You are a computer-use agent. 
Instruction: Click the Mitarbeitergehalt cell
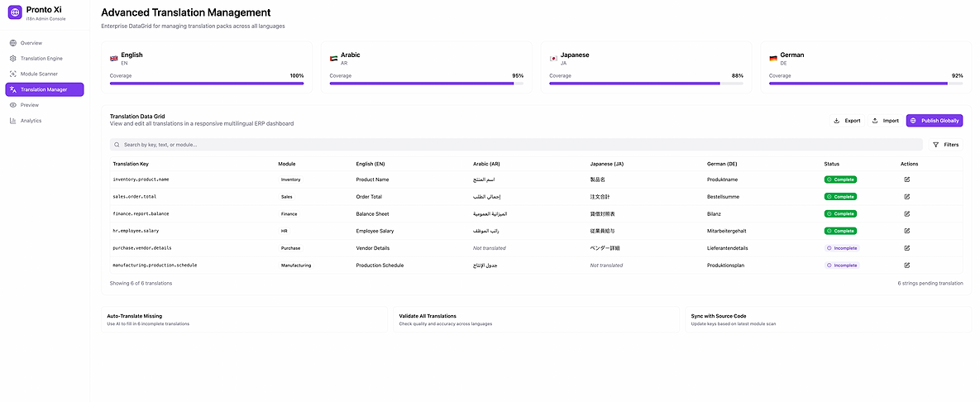coord(727,231)
